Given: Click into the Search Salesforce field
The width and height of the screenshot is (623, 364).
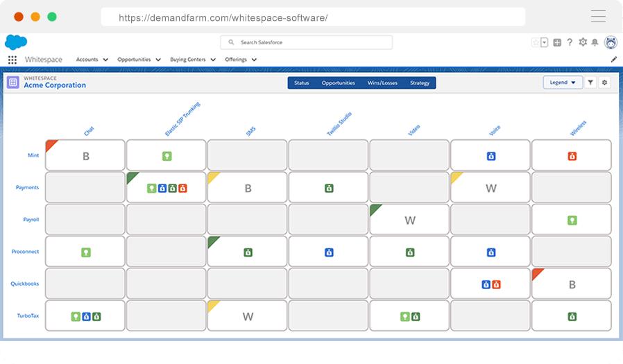Looking at the screenshot, I should coord(307,42).
